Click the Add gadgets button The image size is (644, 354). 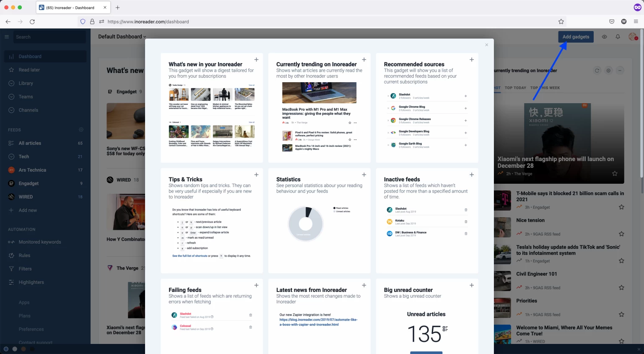576,36
